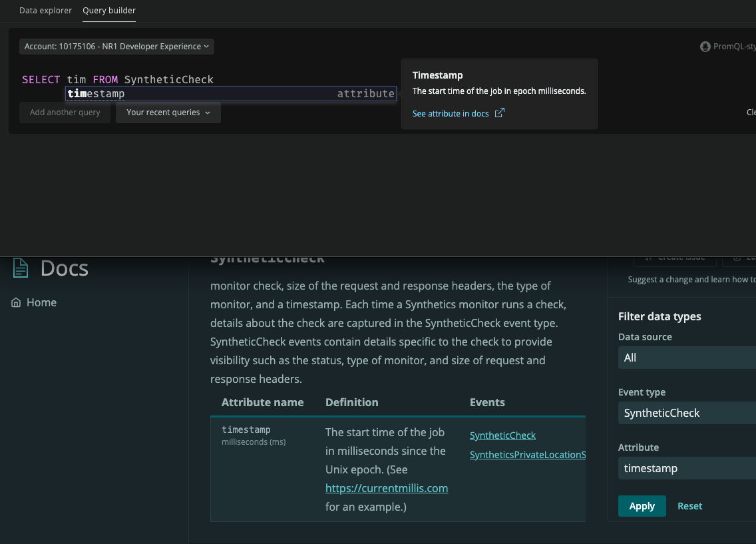Click the Add another query button
The width and height of the screenshot is (756, 544).
click(65, 113)
